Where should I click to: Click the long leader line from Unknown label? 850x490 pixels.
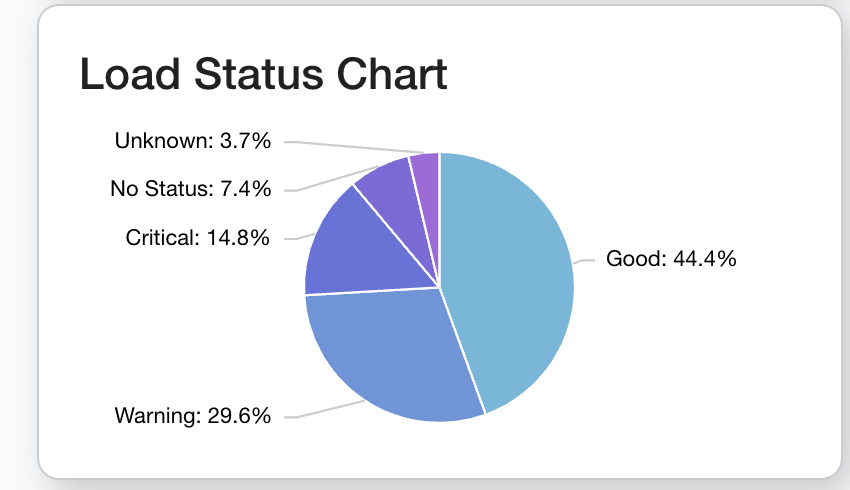[x=350, y=147]
